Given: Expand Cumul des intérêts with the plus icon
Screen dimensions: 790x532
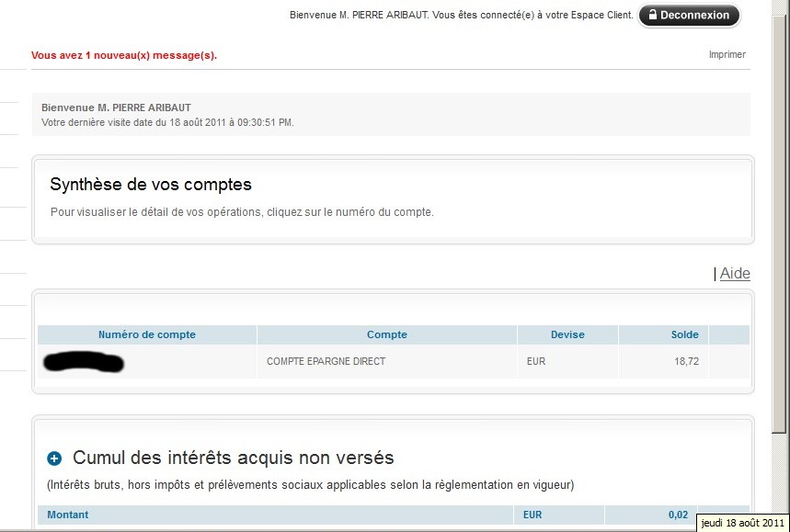Looking at the screenshot, I should (x=54, y=458).
